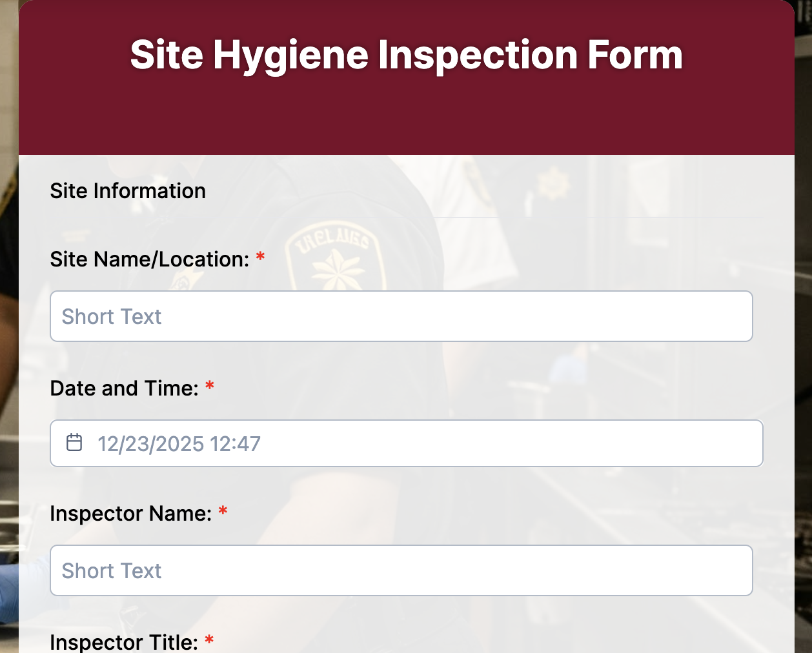Screen dimensions: 812x653
Task: Click the Site Information section heading
Action: point(128,190)
